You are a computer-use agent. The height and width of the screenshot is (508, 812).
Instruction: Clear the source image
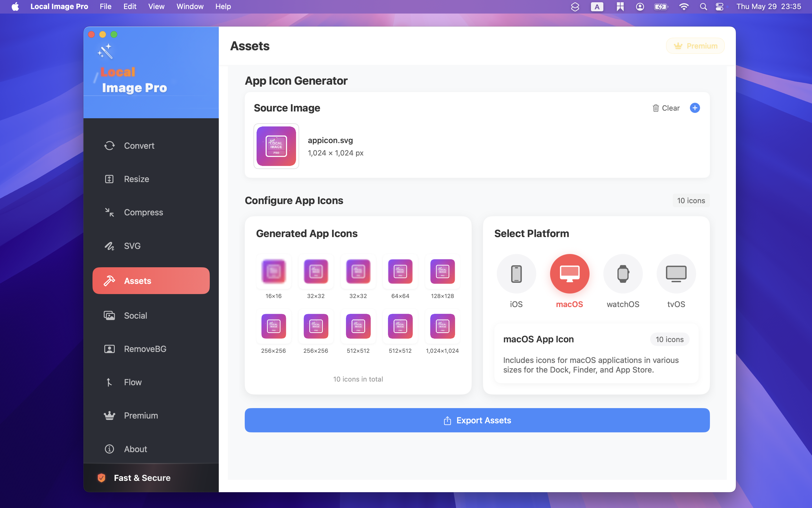point(666,108)
